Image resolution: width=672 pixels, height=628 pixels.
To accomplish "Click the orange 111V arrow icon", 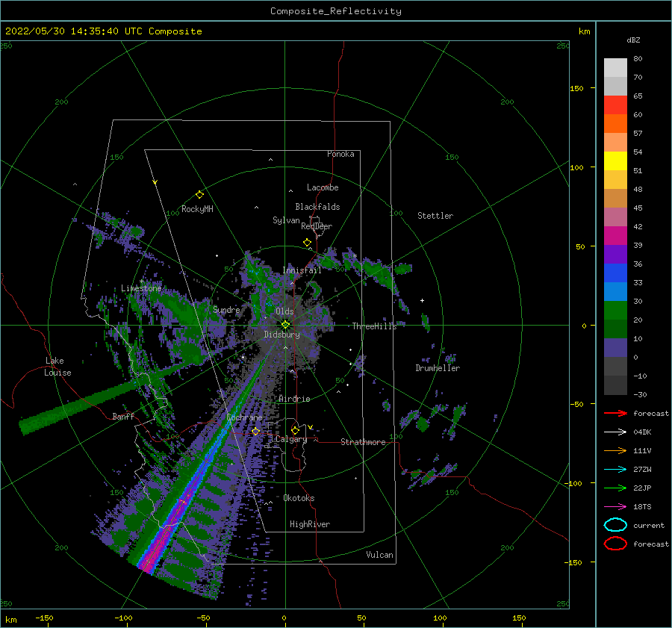I will point(615,450).
